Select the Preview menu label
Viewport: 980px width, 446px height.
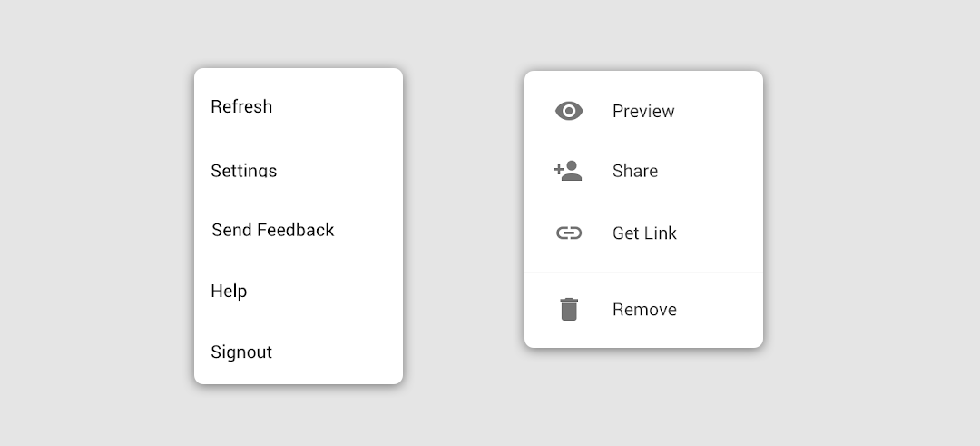point(643,112)
